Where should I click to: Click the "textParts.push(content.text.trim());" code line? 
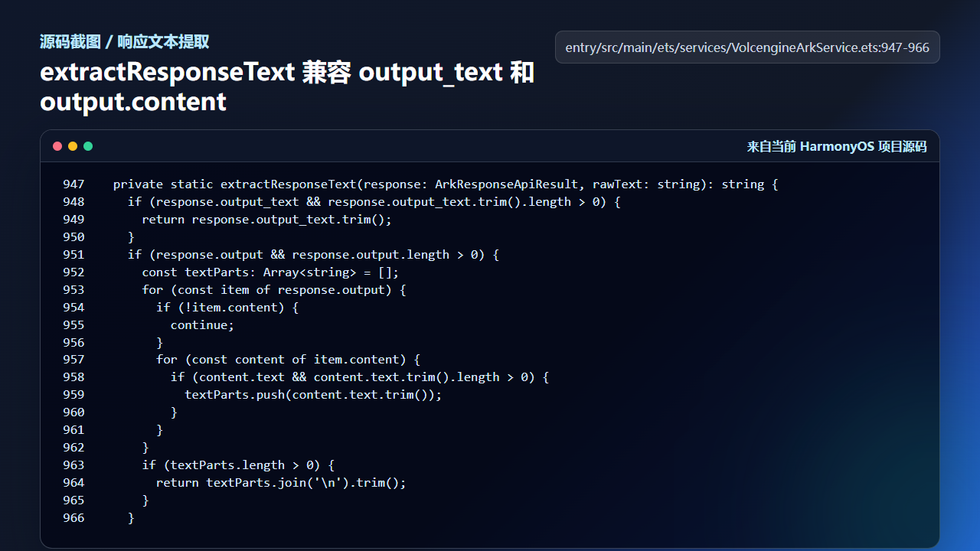click(313, 395)
